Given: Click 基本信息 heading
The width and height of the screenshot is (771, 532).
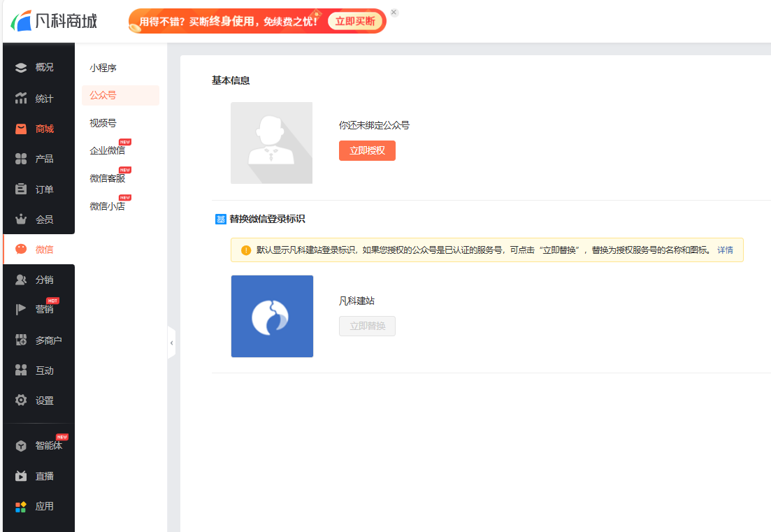Looking at the screenshot, I should coord(231,80).
